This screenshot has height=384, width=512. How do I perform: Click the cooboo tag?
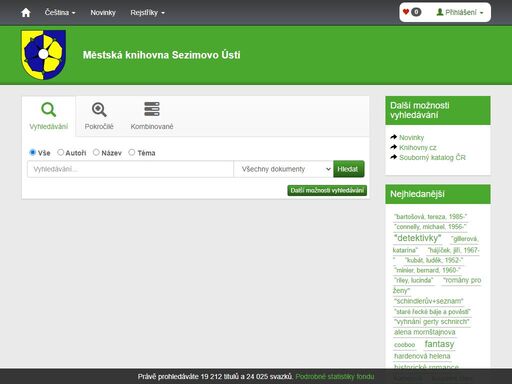[x=404, y=345]
